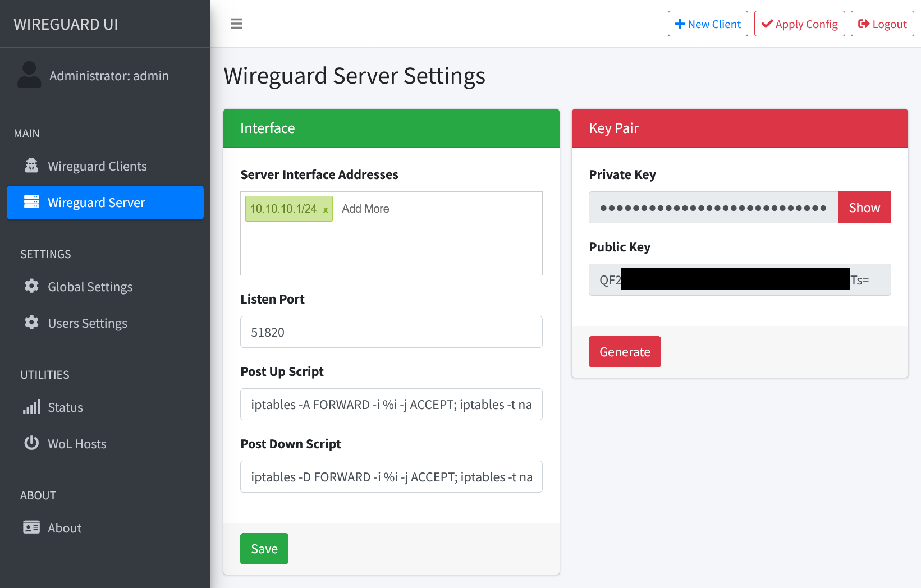Click the Interface card header
This screenshot has height=588, width=921.
coord(391,128)
